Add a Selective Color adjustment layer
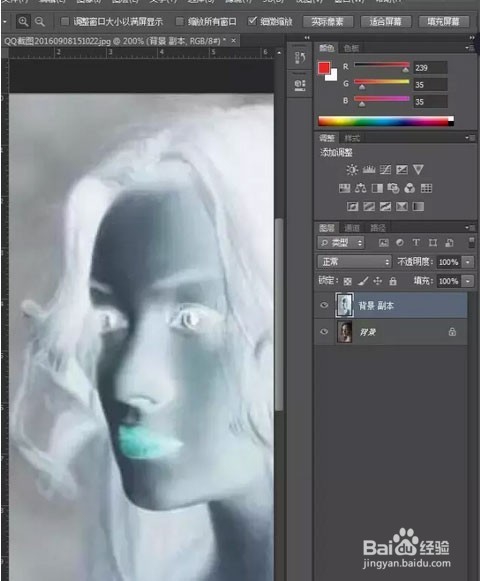 tap(402, 206)
